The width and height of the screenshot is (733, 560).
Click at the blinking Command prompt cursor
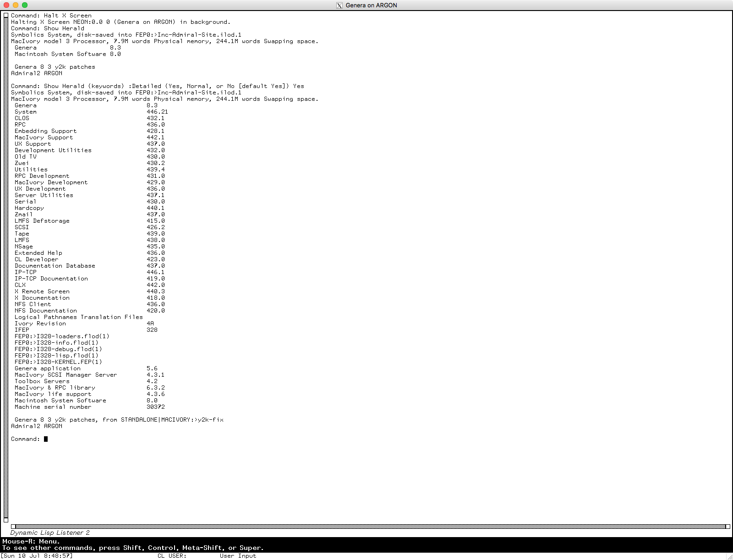[x=46, y=439]
